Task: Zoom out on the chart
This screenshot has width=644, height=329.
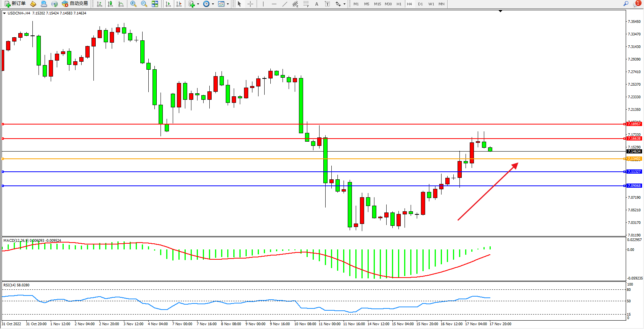Action: [x=144, y=4]
